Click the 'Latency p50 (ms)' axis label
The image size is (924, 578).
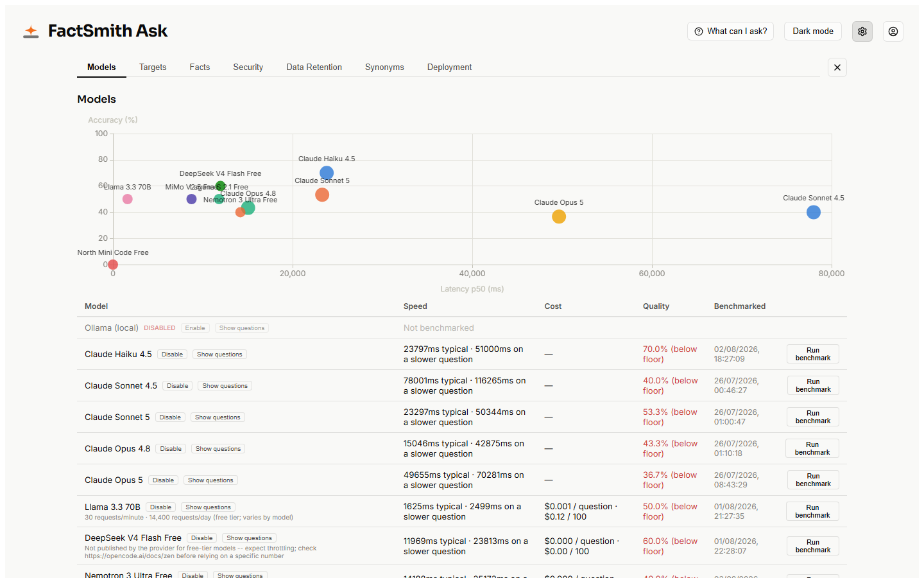tap(472, 289)
